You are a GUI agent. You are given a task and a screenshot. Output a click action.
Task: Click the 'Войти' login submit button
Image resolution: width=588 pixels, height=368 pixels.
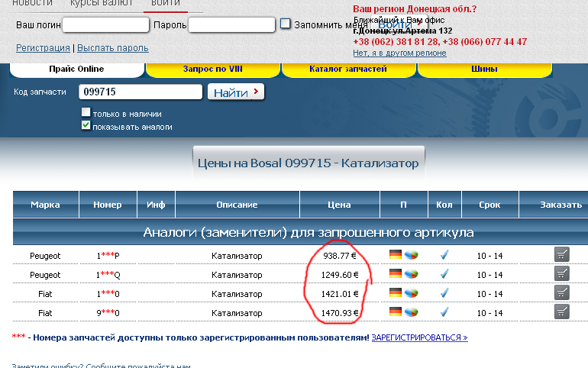[399, 24]
